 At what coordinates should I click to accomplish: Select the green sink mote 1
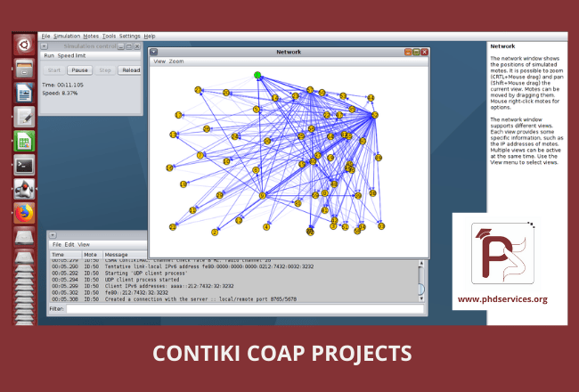click(x=257, y=76)
